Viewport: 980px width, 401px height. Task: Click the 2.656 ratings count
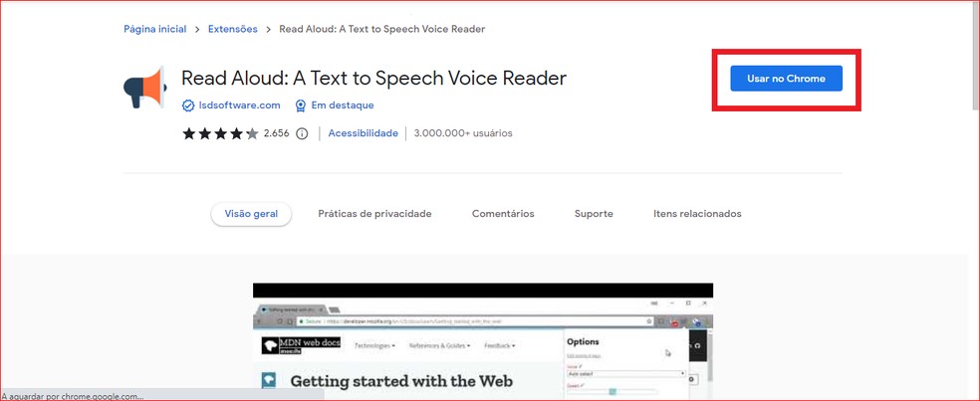click(276, 133)
